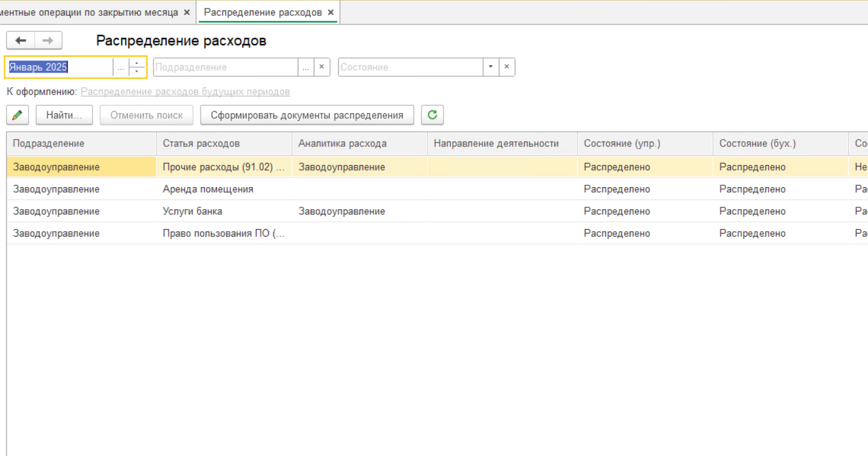Select the Распределение расходов tab

tap(263, 12)
